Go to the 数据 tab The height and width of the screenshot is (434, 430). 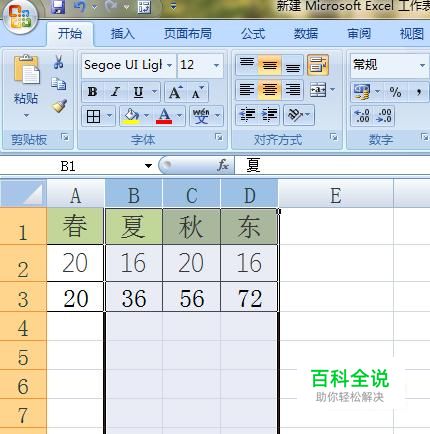[306, 33]
